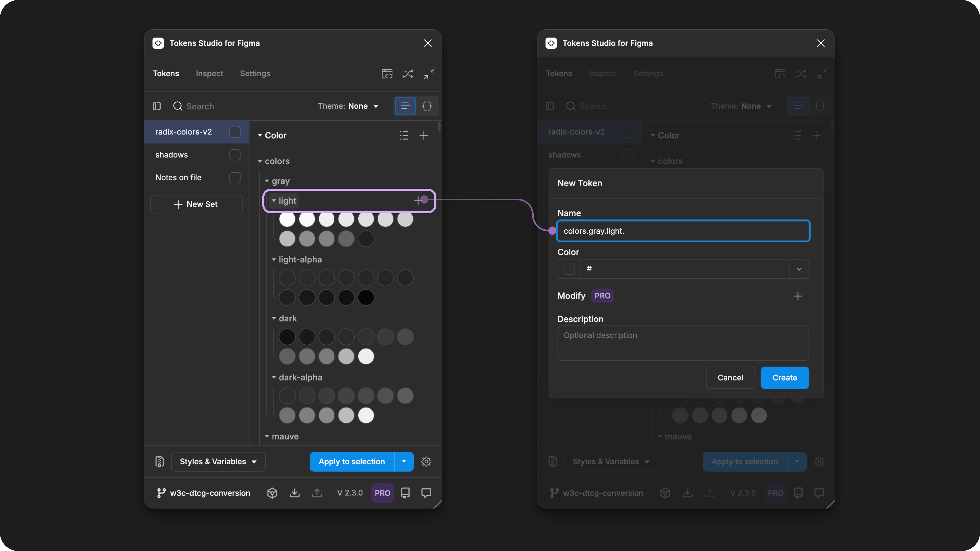Enable the Notes on file set checkbox
The height and width of the screenshot is (551, 980).
pos(235,178)
